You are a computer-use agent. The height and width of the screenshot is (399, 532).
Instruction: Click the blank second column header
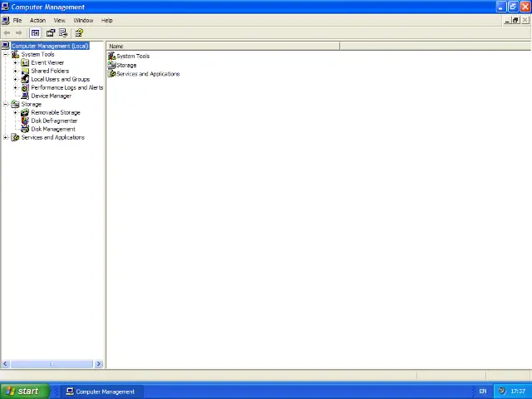(x=436, y=47)
